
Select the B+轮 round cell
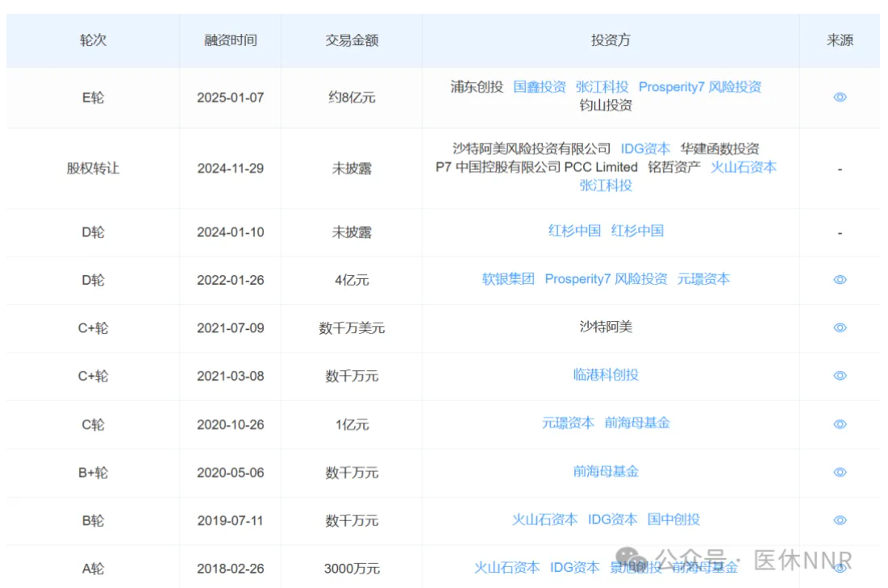[x=93, y=473]
